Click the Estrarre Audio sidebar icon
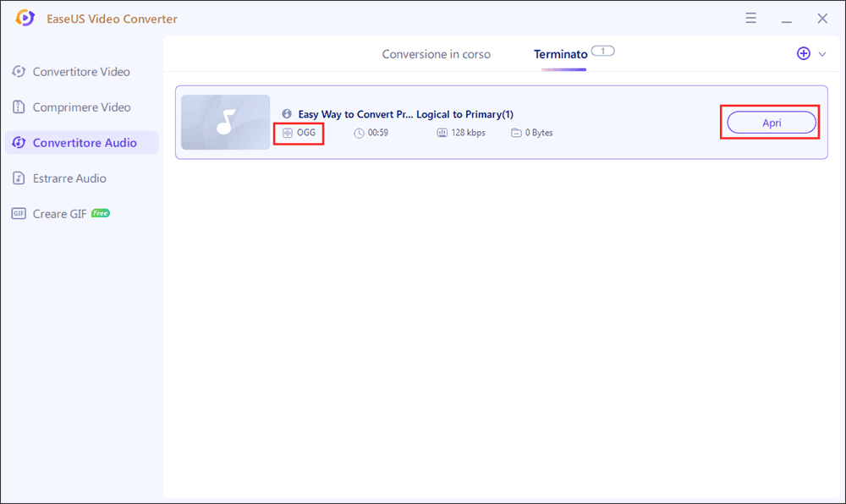The height and width of the screenshot is (504, 846). (x=19, y=178)
